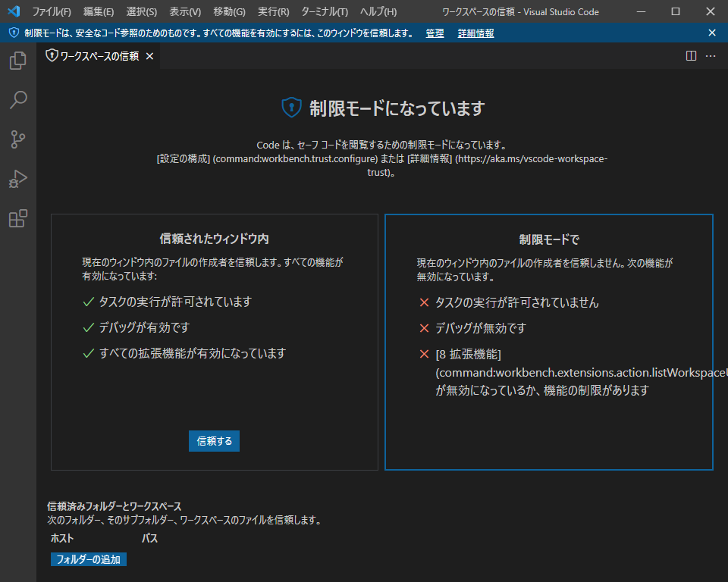
Task: Click the 信頼する button
Action: [x=214, y=441]
